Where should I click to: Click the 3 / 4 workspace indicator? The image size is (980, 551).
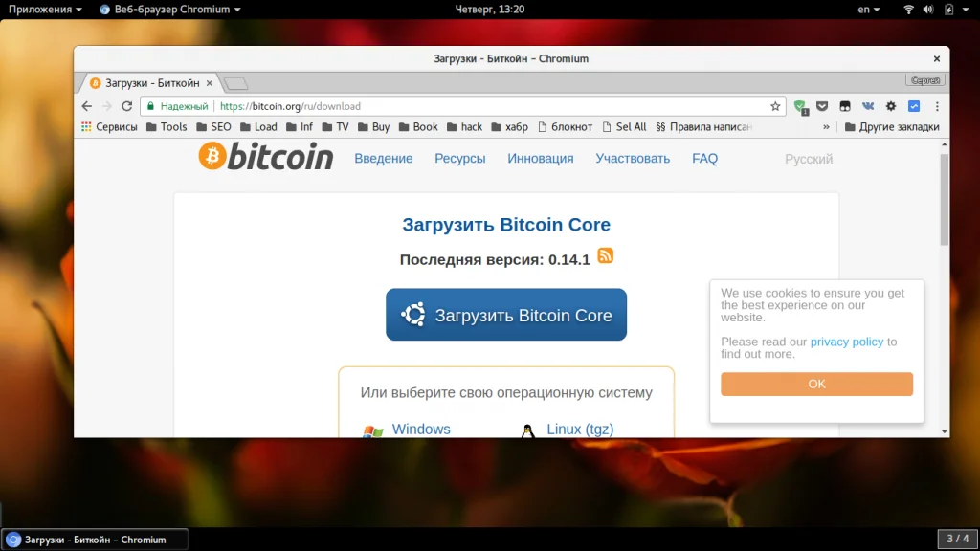tap(957, 538)
